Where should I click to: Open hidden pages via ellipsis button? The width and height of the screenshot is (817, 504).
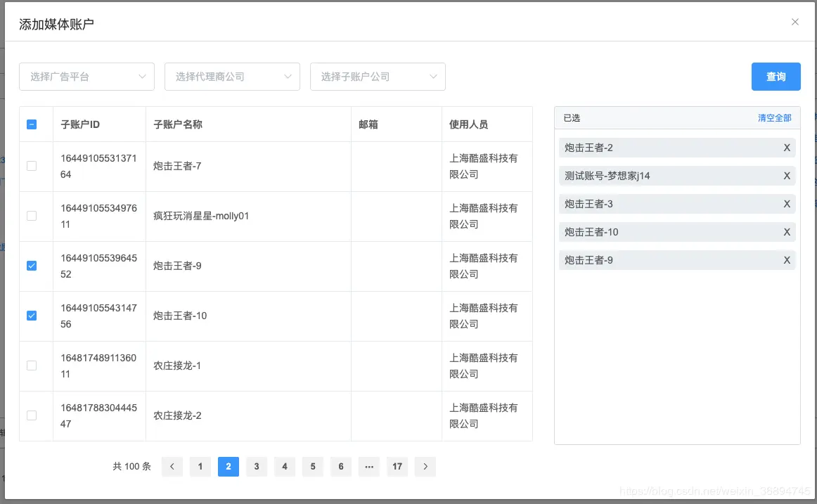[368, 466]
